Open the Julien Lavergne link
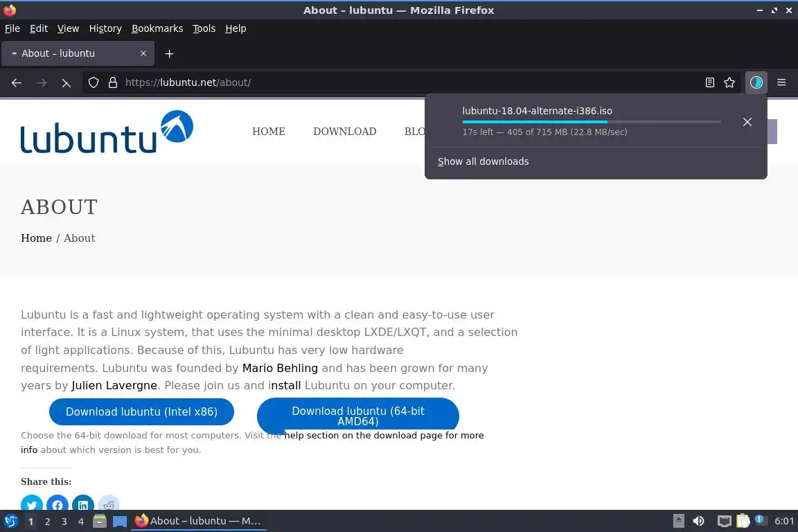This screenshot has height=532, width=798. click(114, 385)
